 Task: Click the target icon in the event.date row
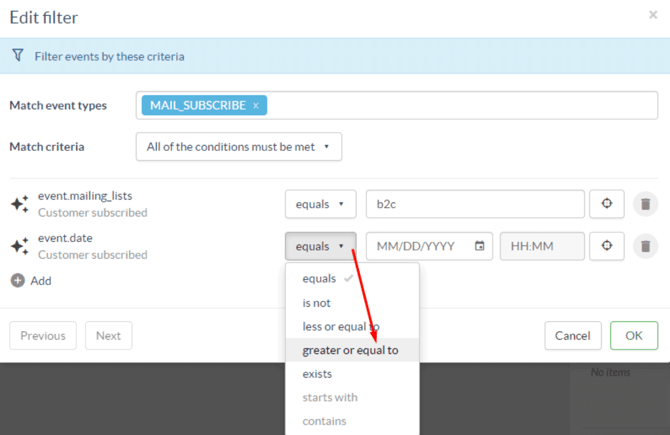click(606, 246)
